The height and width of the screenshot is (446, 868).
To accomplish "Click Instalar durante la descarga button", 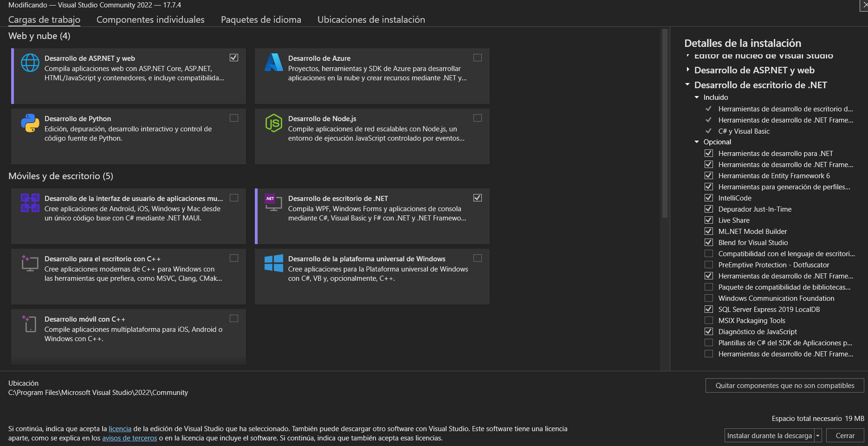I will [x=769, y=436].
